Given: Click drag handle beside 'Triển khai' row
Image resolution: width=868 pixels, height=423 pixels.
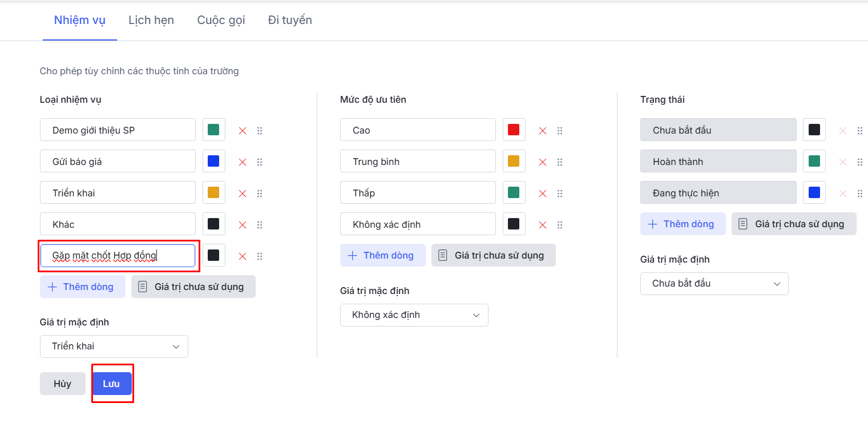Looking at the screenshot, I should pyautogui.click(x=260, y=194).
